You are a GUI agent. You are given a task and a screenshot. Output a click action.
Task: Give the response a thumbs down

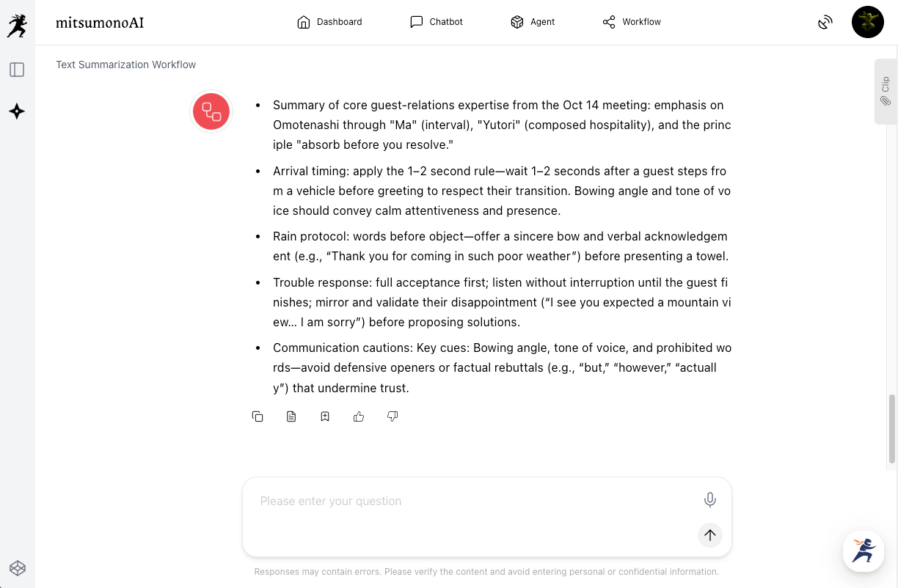[393, 416]
